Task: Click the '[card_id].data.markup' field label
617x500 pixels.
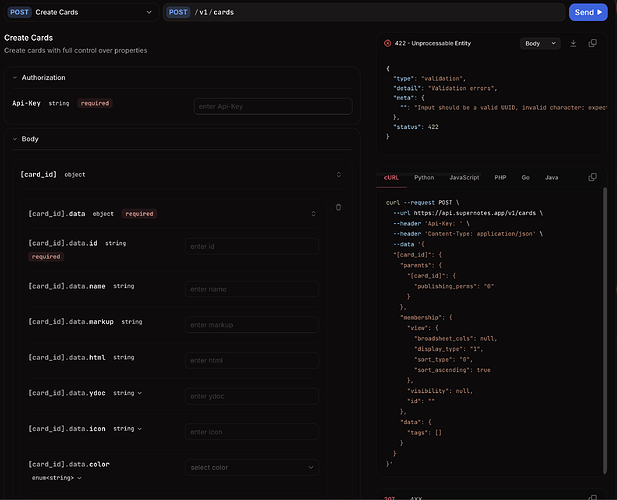Action: (x=71, y=321)
